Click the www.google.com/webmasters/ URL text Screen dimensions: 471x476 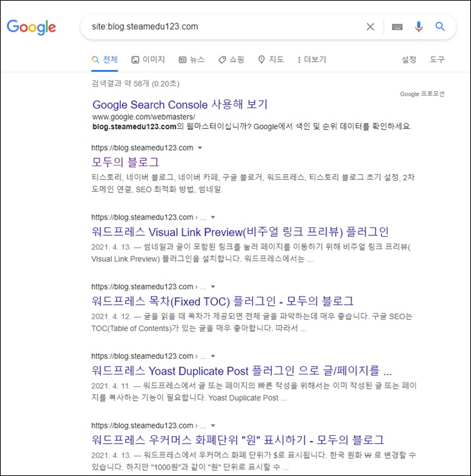[144, 117]
